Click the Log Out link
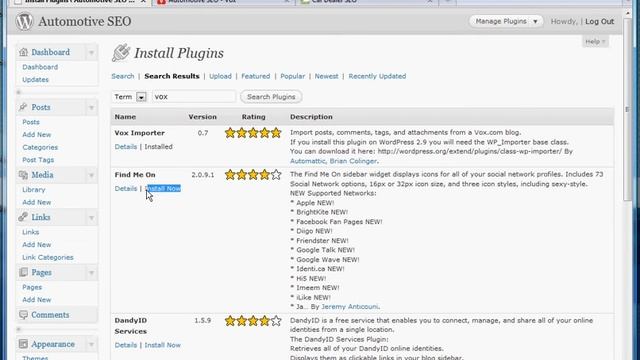 (x=600, y=21)
